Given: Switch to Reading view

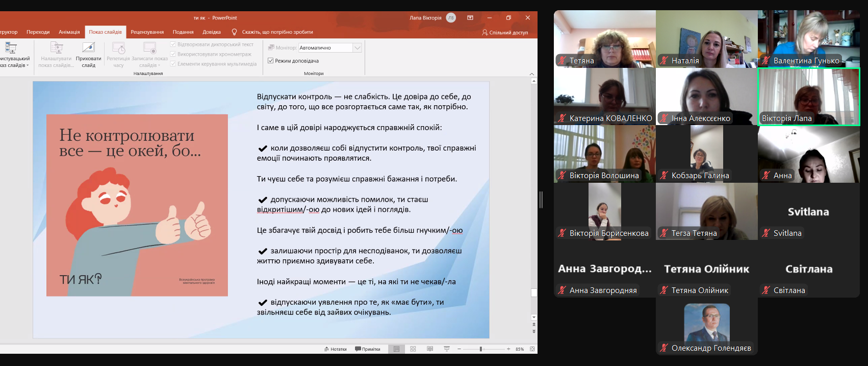Looking at the screenshot, I should [x=430, y=349].
